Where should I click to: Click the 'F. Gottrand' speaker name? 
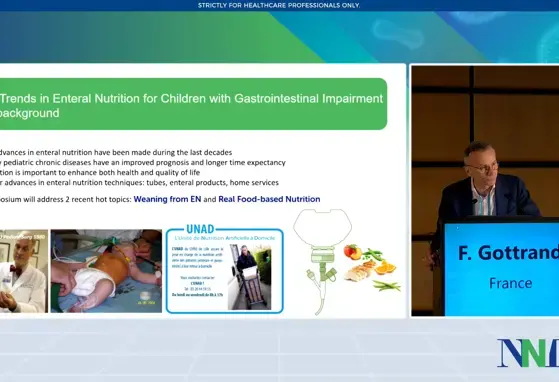tap(508, 253)
